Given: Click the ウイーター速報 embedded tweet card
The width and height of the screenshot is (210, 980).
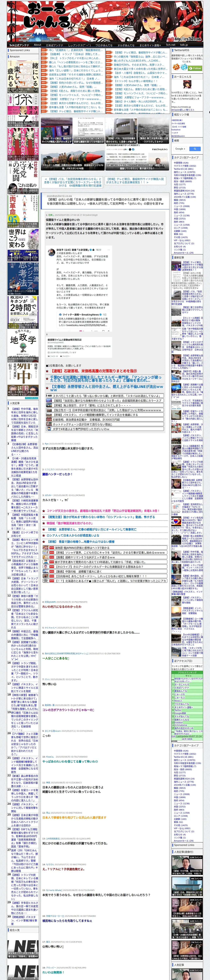Looking at the screenshot, I should pyautogui.click(x=83, y=320).
